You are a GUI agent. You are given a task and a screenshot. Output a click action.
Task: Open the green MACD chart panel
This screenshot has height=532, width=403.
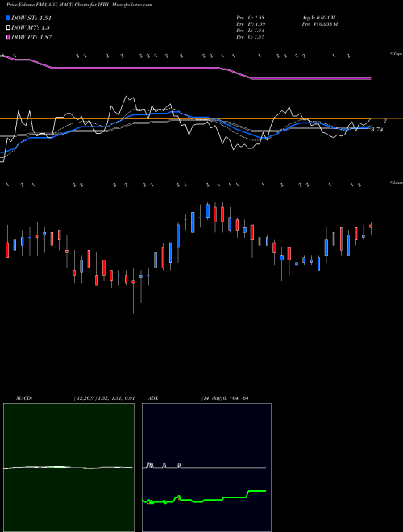click(69, 468)
